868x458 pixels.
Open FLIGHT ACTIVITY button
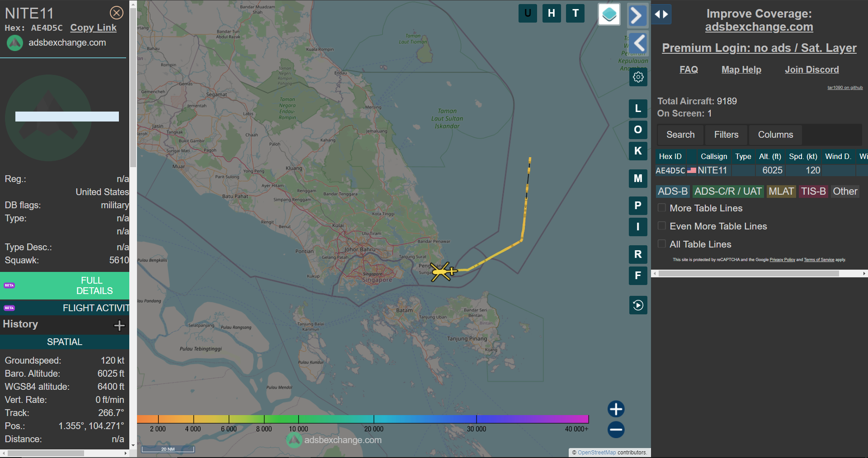tap(65, 308)
